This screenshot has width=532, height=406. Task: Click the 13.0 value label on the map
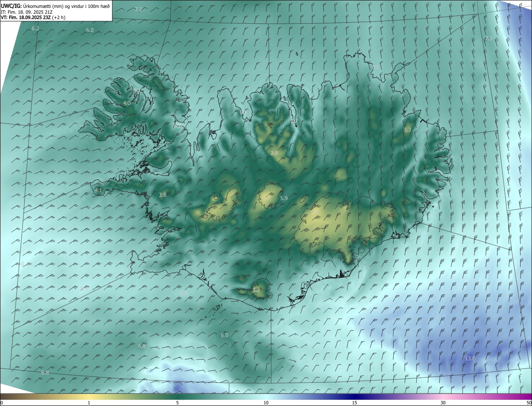tap(470, 359)
